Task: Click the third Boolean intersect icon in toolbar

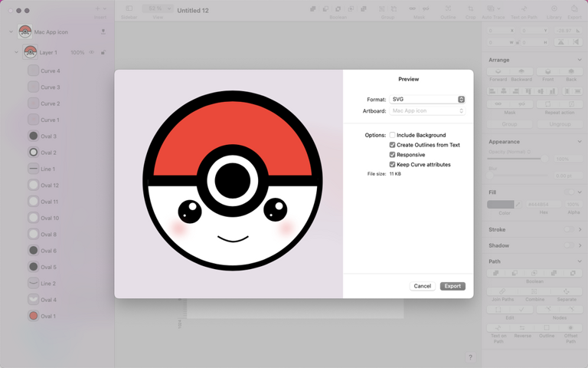Action: tap(338, 8)
